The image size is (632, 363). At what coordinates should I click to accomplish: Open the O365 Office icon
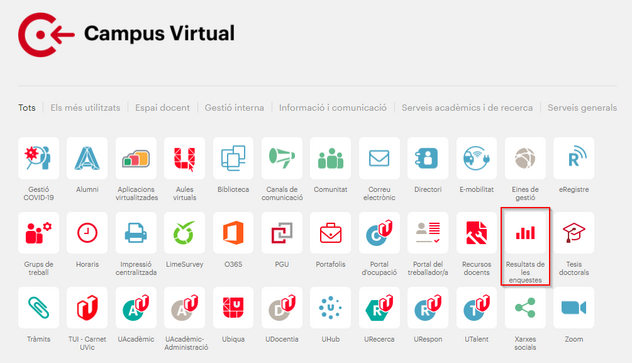coord(233,233)
